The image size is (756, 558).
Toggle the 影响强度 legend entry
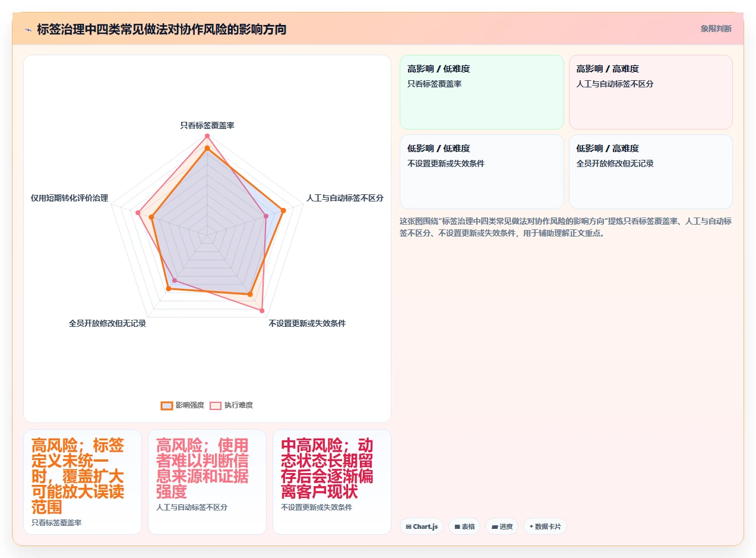pyautogui.click(x=182, y=405)
